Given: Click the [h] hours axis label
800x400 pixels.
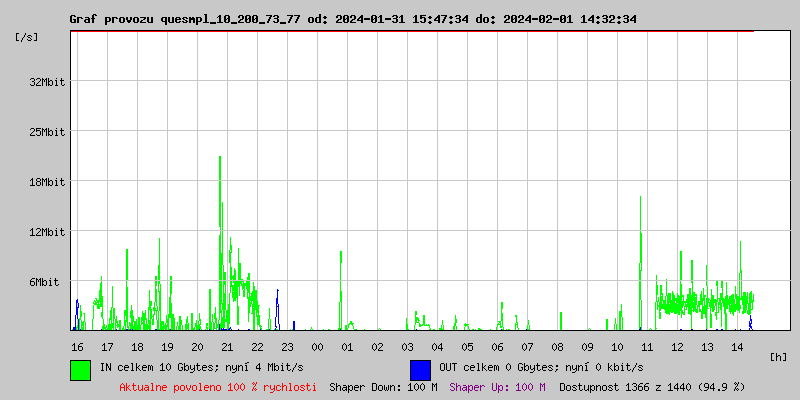Looking at the screenshot, I should click(778, 356).
